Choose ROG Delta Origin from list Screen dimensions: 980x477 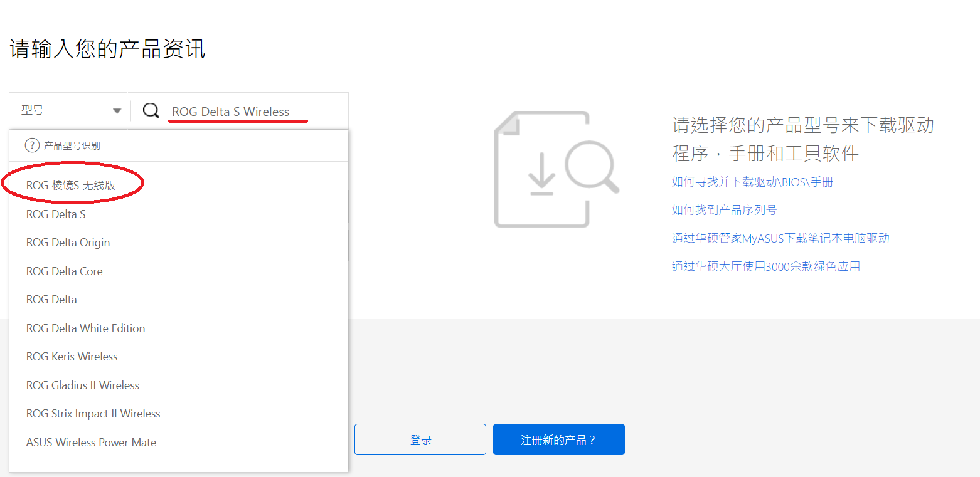[68, 243]
